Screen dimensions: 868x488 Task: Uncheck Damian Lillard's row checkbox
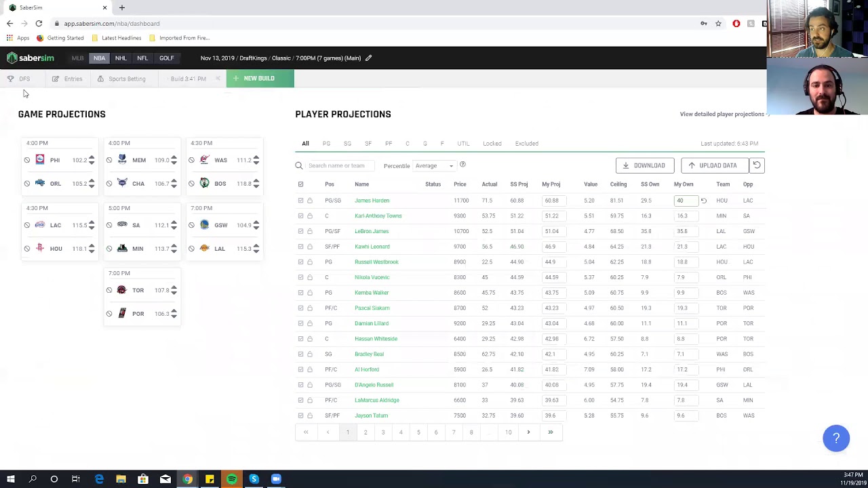301,323
